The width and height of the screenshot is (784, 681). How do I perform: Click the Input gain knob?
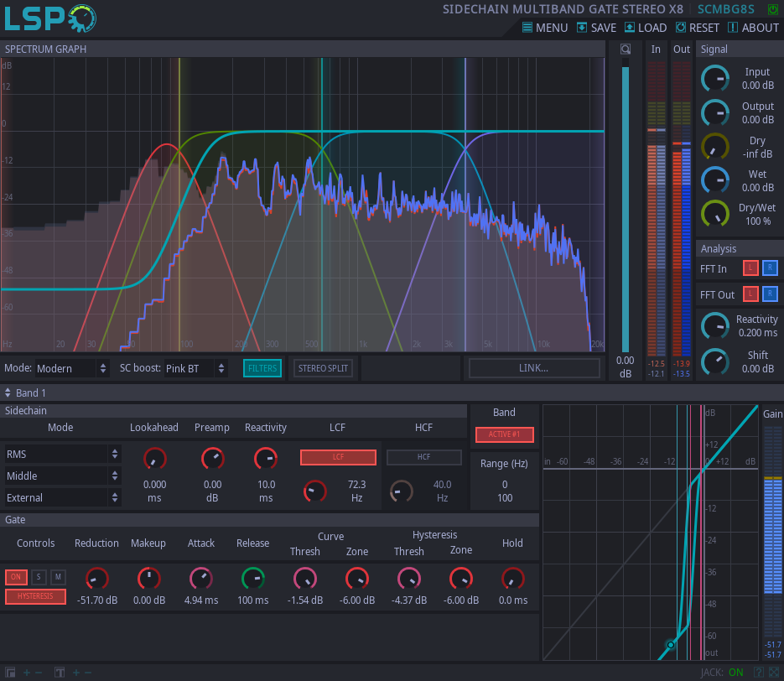(x=715, y=79)
